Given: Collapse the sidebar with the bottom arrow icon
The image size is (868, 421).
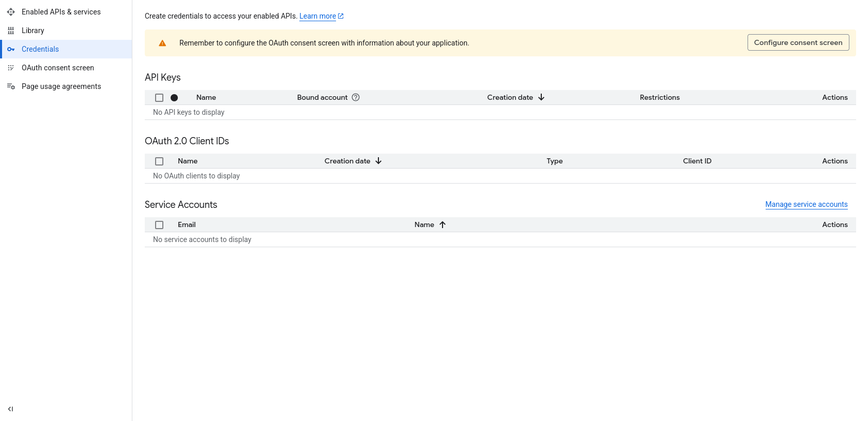Looking at the screenshot, I should click(10, 409).
